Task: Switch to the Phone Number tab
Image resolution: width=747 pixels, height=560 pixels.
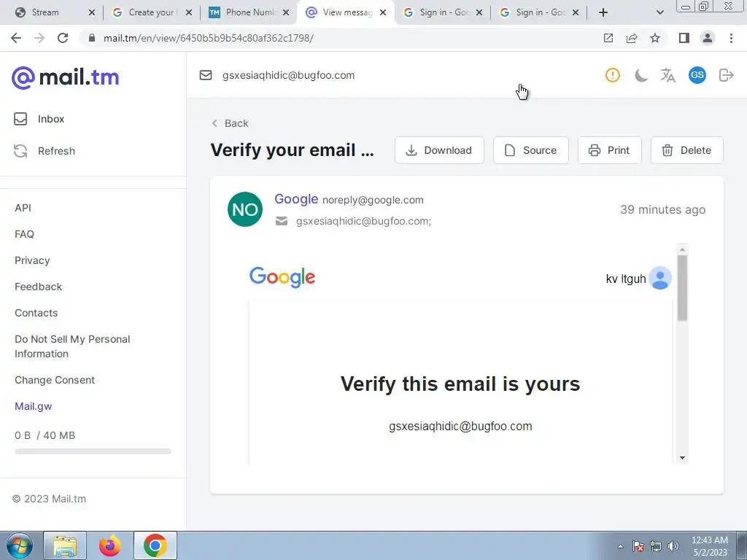Action: (x=249, y=12)
